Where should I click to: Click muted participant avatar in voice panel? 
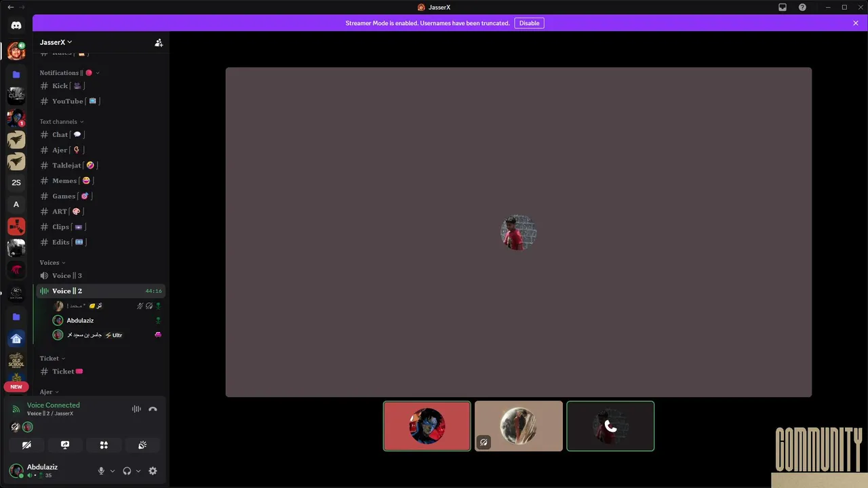click(16, 427)
